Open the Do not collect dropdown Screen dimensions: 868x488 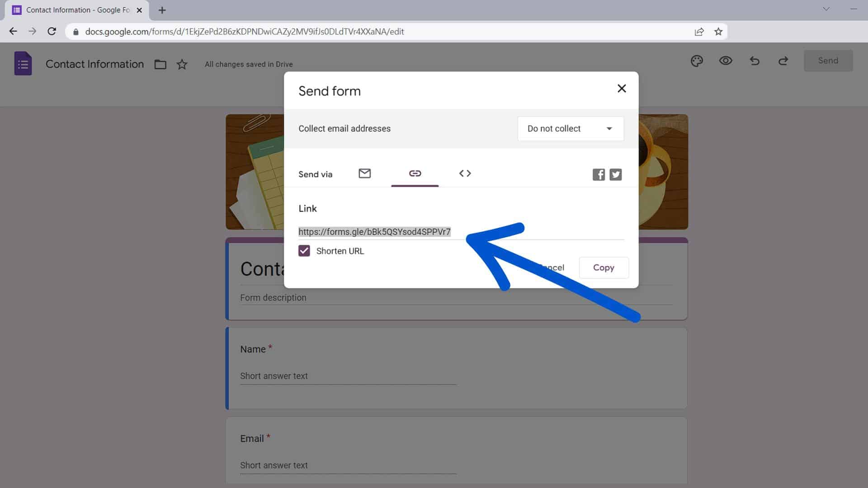pos(570,128)
